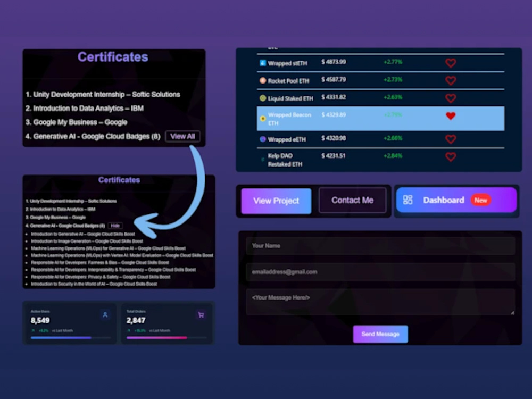
Task: Click Responsible AI Fairness & Bias entry
Action: click(100, 263)
